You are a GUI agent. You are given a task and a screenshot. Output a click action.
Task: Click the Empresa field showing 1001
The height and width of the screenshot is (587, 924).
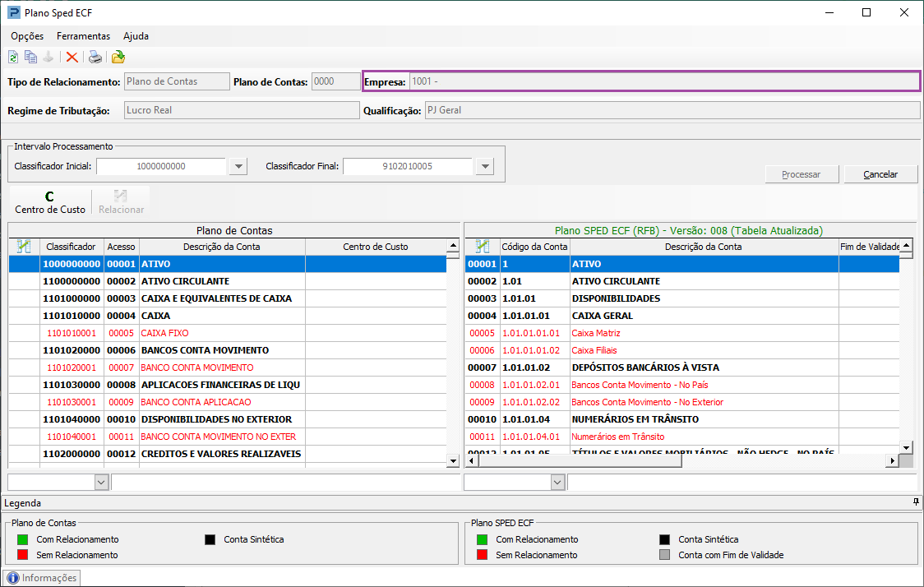[664, 81]
